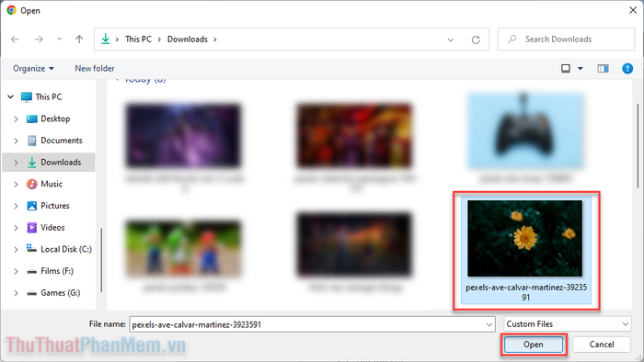Select the dark blurred scene thumbnail
644x362 pixels.
[x=354, y=244]
